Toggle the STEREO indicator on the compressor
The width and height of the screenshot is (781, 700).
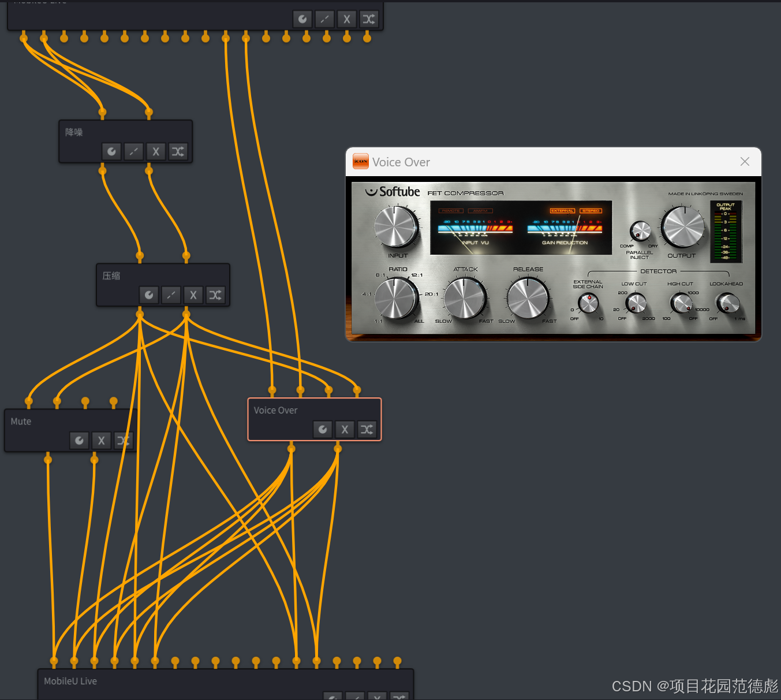click(591, 211)
